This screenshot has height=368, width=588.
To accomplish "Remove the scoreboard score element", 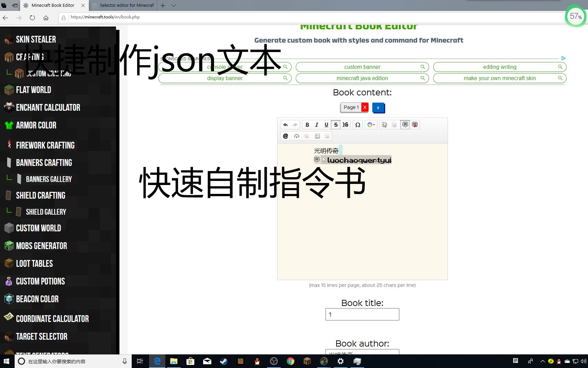I will pyautogui.click(x=306, y=136).
